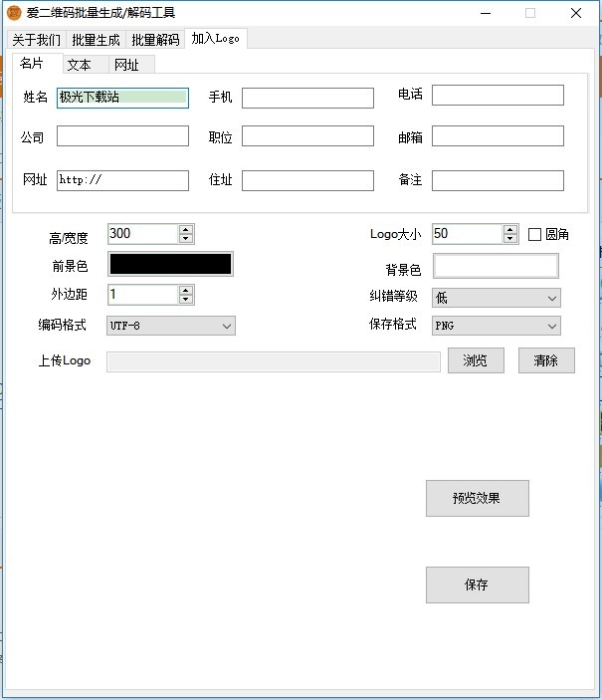This screenshot has height=700, width=602.
Task: Open the 保存格式 PNG dropdown
Action: (497, 326)
